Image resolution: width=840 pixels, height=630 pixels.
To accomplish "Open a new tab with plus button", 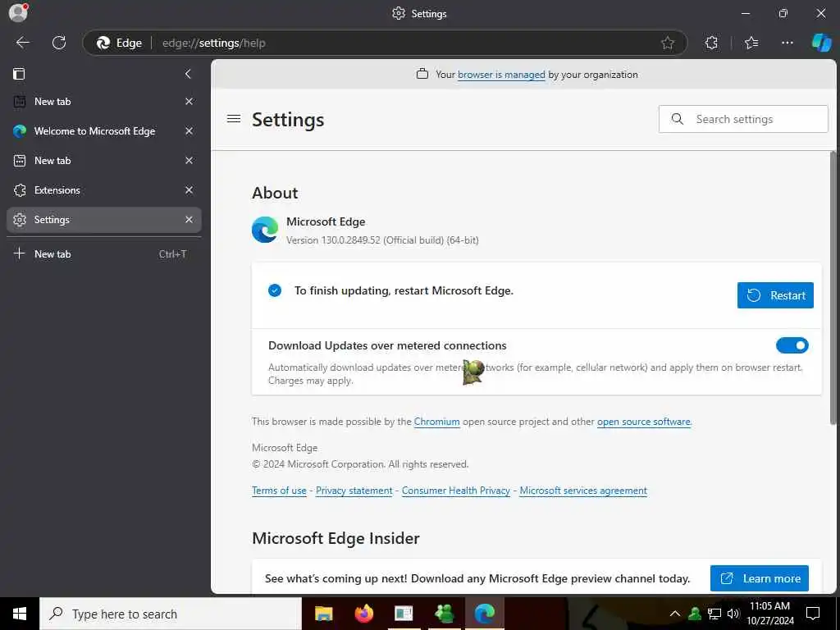I will point(104,254).
